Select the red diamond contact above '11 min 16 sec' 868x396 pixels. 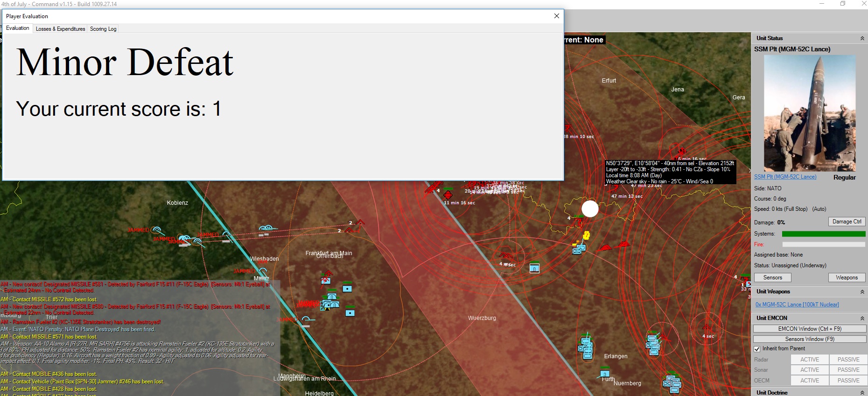point(448,195)
